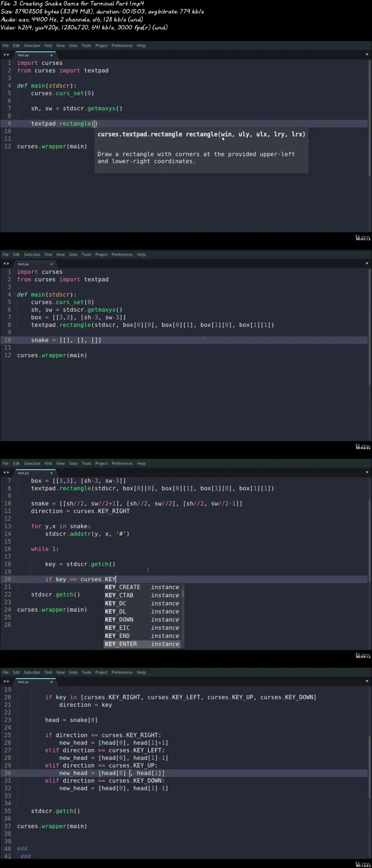This screenshot has height=868, width=372.
Task: Click 'Draw a rectangle with corners' tooltip description
Action: pos(196,158)
